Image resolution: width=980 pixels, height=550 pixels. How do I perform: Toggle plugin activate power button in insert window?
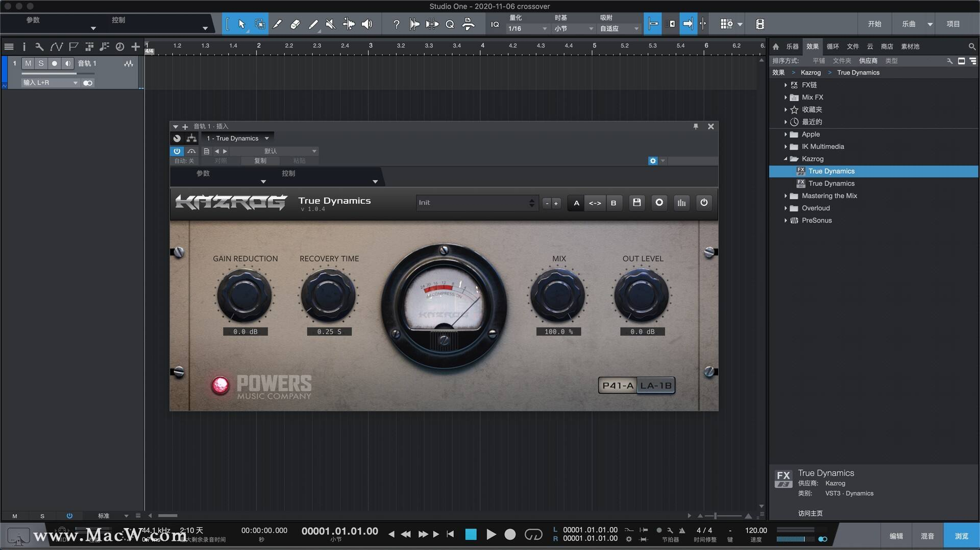click(177, 151)
